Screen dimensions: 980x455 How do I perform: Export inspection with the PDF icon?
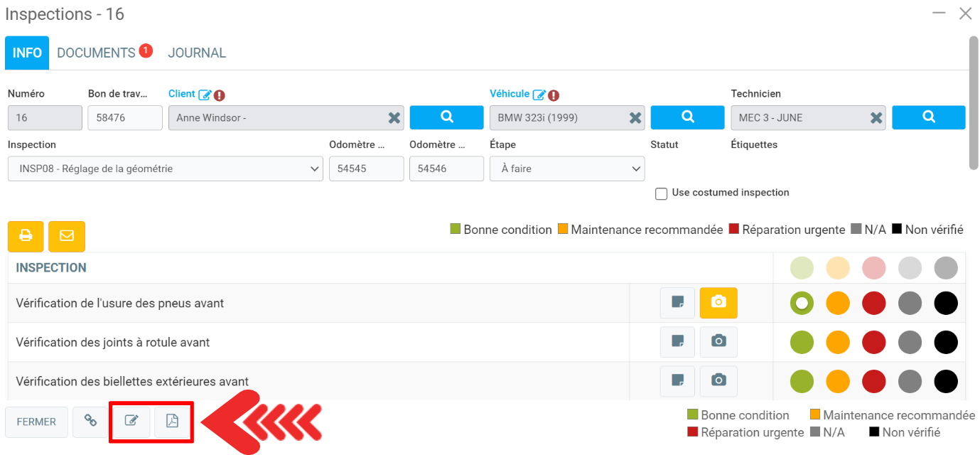click(172, 422)
